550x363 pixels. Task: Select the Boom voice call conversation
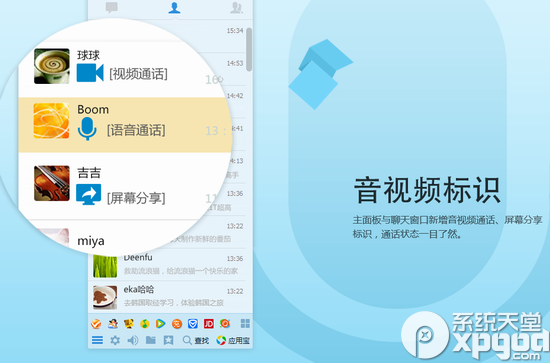pos(125,125)
